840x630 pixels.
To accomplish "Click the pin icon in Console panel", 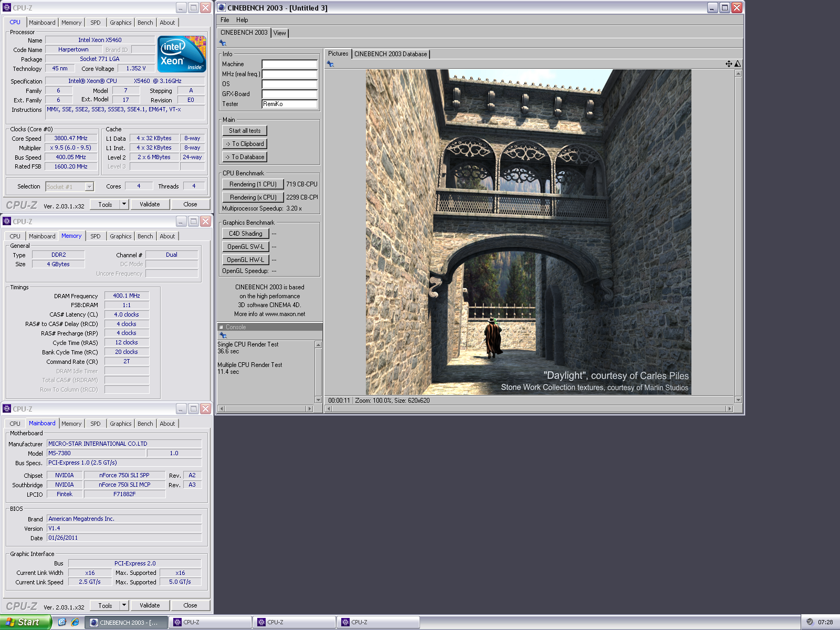I will pyautogui.click(x=223, y=335).
